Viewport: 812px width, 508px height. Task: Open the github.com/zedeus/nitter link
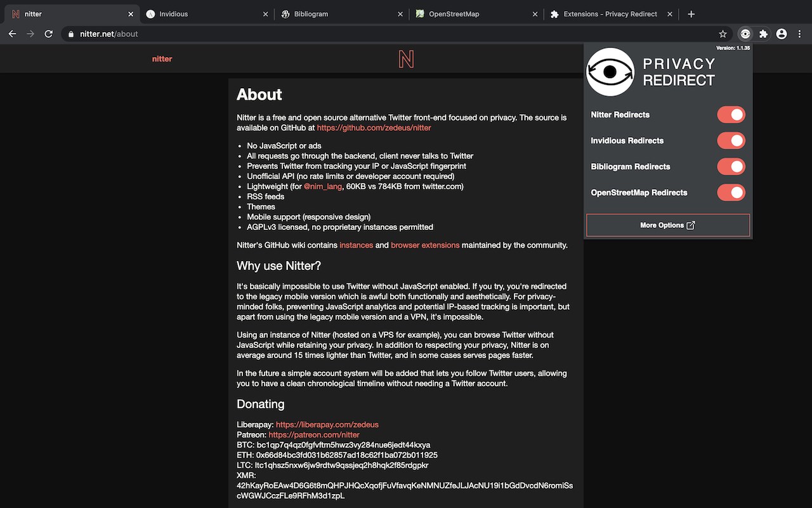point(374,128)
